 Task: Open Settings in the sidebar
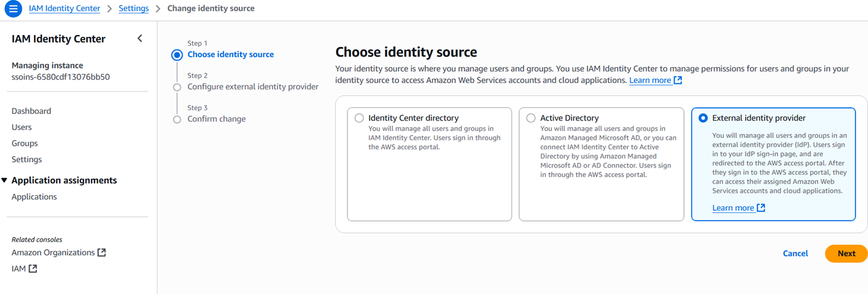point(27,160)
